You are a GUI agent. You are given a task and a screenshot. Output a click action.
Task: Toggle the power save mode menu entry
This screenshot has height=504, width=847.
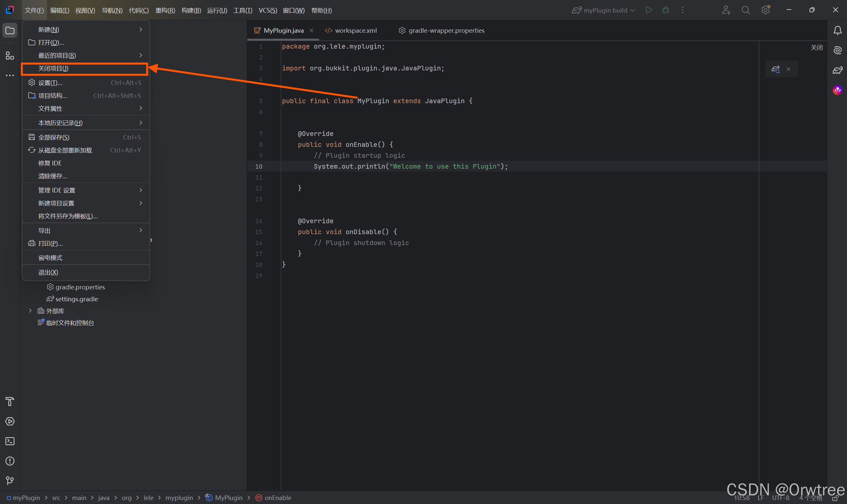click(50, 258)
